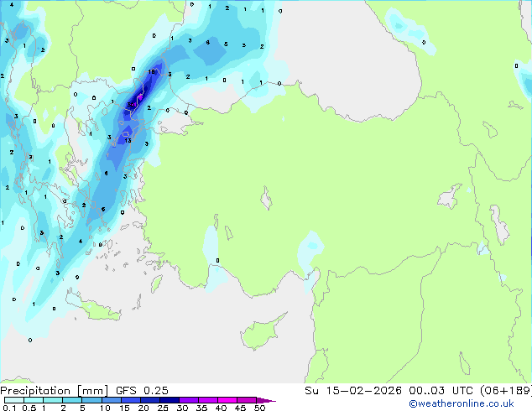Click the 0.1–0.5 mm legend swatch

(x=14, y=400)
